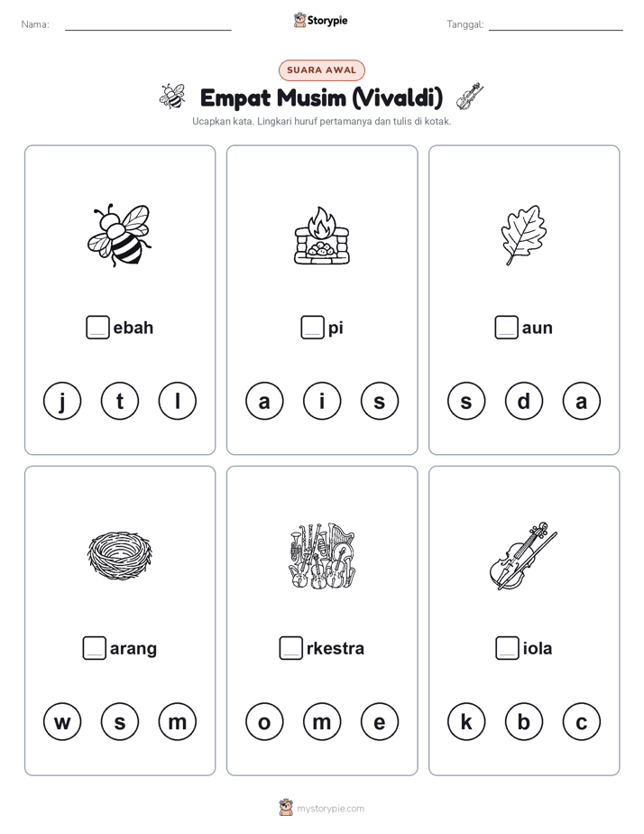Select letter 'a' circle in the 'pi' card
This screenshot has height=834, width=644.
coord(264,401)
